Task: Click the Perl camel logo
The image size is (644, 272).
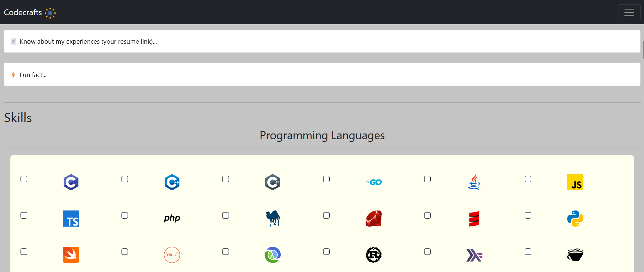Action: click(273, 219)
